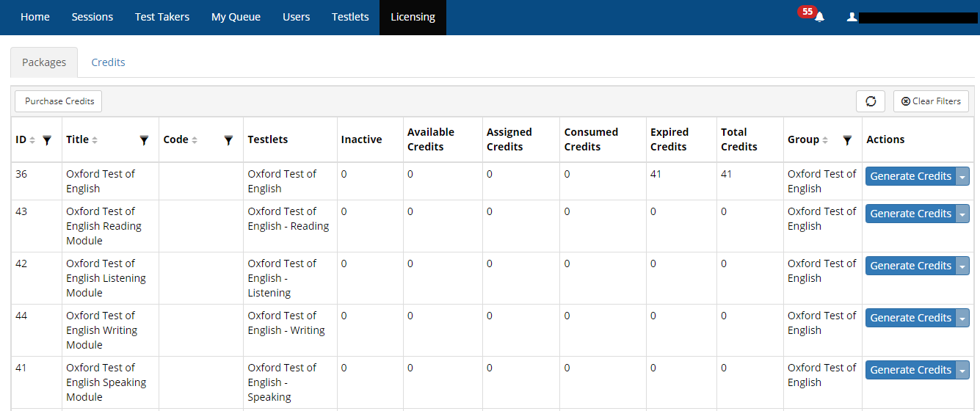980x411 pixels.
Task: Click the Oxford Test of English Listening Module title cell
Action: [x=106, y=278]
